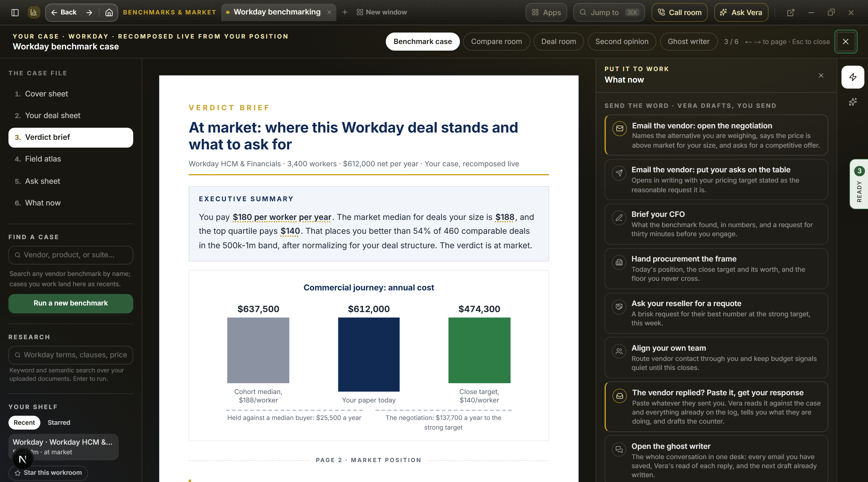Switch to Second opinion tab

point(622,42)
